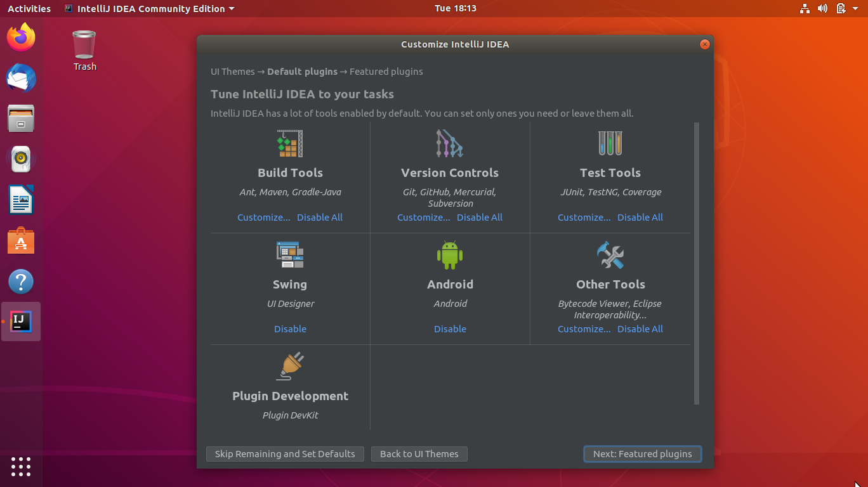Customize Test Tools plugins
The image size is (868, 487).
584,217
